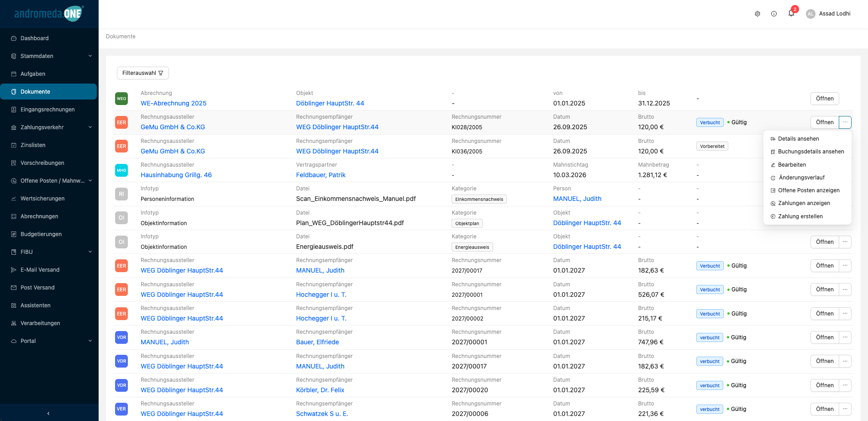Choose Bearbeiten in the context menu
This screenshot has height=421, width=868.
click(807, 165)
